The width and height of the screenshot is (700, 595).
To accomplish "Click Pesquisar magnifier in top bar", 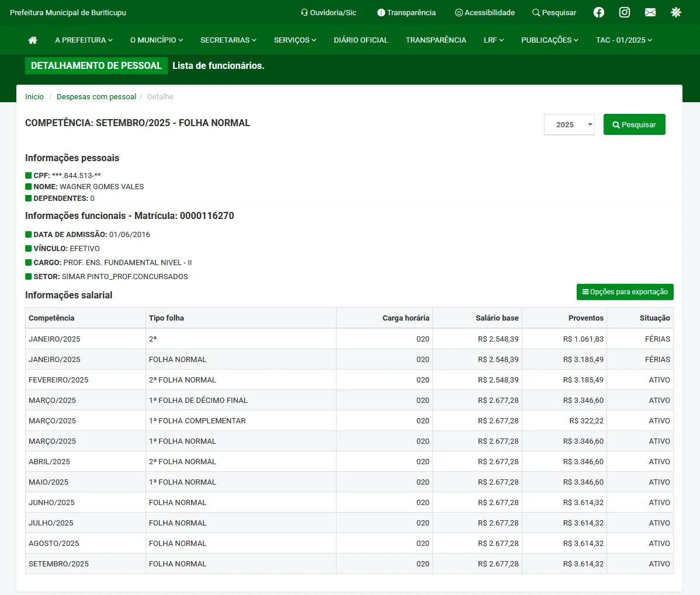I will click(554, 12).
